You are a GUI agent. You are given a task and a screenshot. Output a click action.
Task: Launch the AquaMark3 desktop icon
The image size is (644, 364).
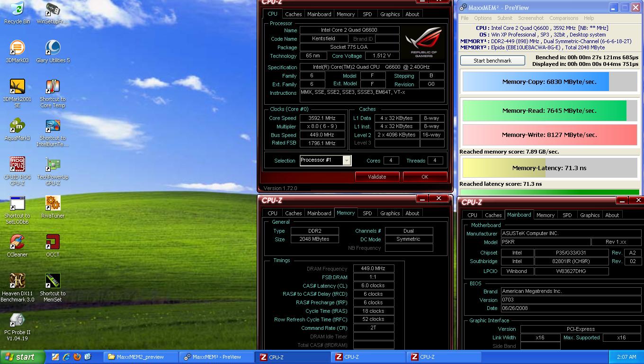(17, 129)
